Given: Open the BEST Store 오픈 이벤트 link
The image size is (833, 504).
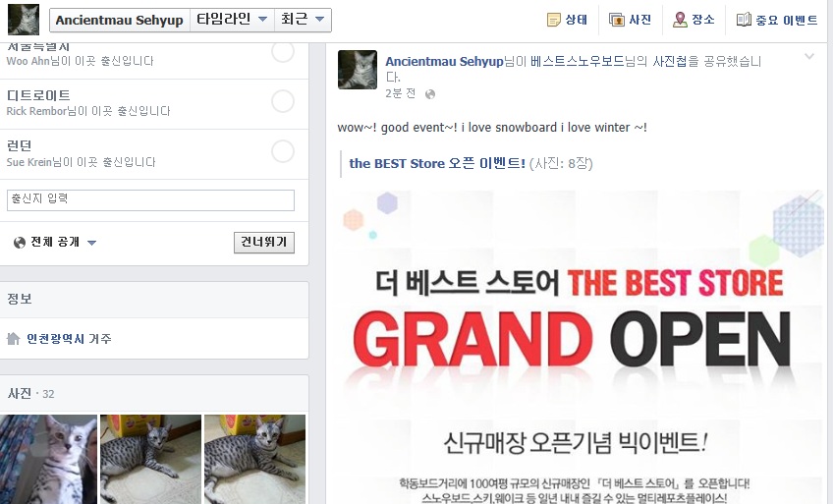Looking at the screenshot, I should 437,163.
